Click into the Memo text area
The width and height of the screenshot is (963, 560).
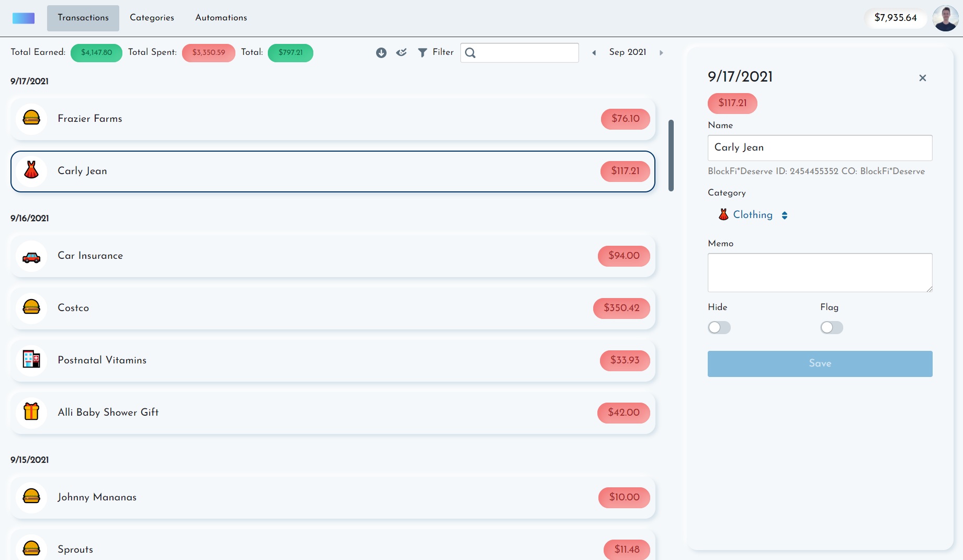(x=820, y=273)
